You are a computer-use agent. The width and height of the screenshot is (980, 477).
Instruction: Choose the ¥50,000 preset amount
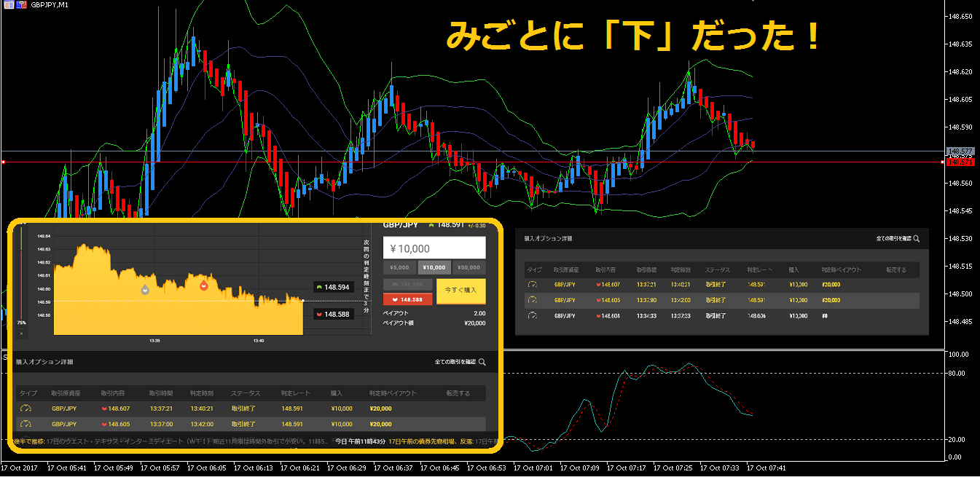point(469,267)
